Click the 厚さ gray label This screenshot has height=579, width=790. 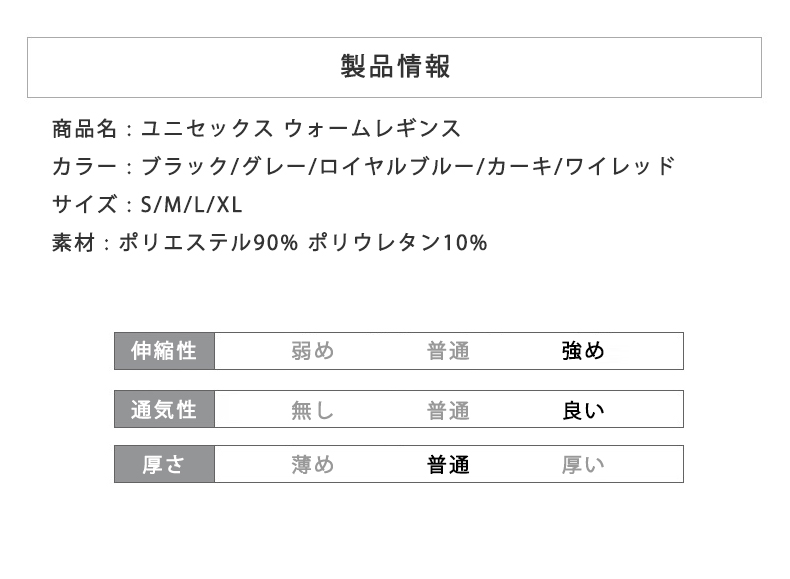click(x=164, y=465)
